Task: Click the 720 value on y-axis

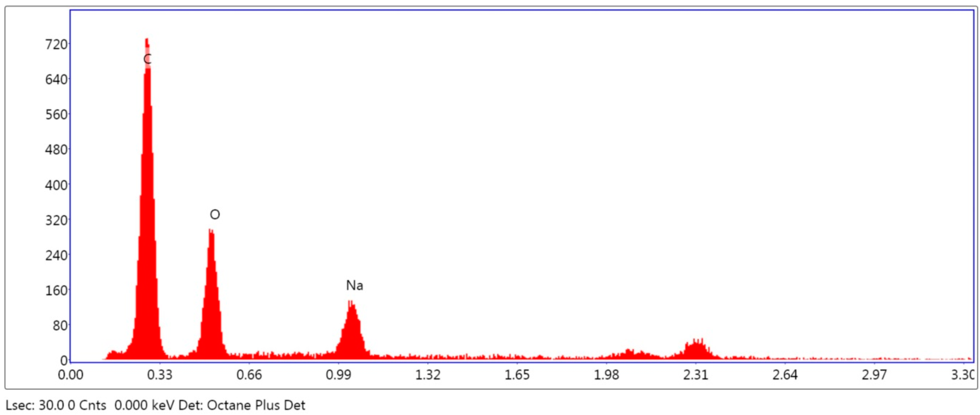Action: [x=56, y=45]
